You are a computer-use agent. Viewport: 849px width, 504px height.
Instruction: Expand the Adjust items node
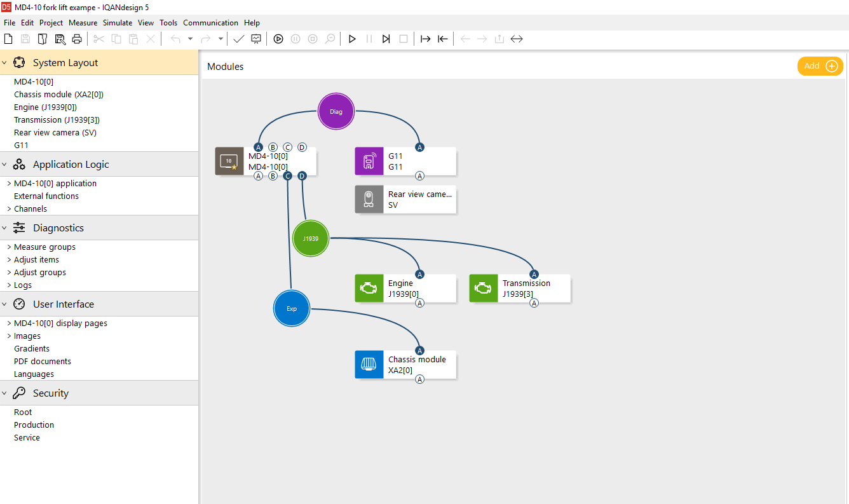(9, 259)
